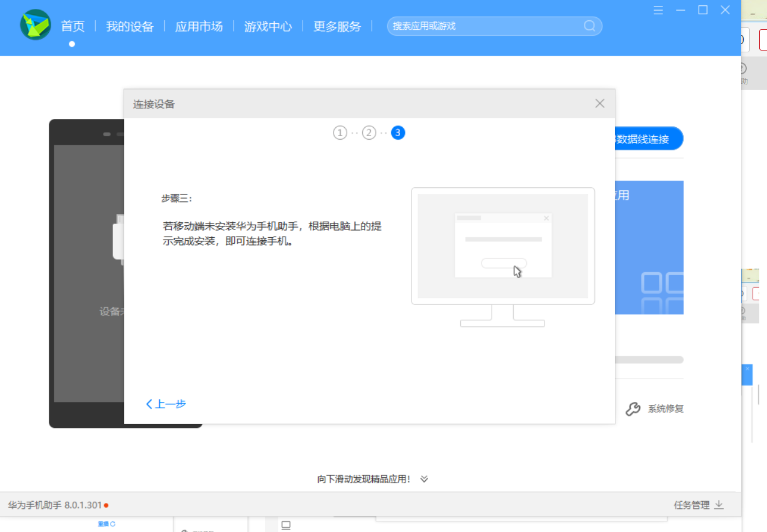Click version text 华为手机助手 8.0.1.301
The image size is (767, 532).
[54, 505]
